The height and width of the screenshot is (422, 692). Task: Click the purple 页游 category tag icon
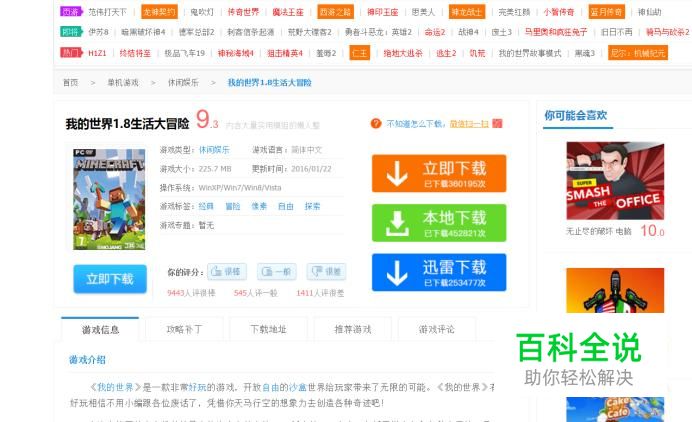point(71,11)
